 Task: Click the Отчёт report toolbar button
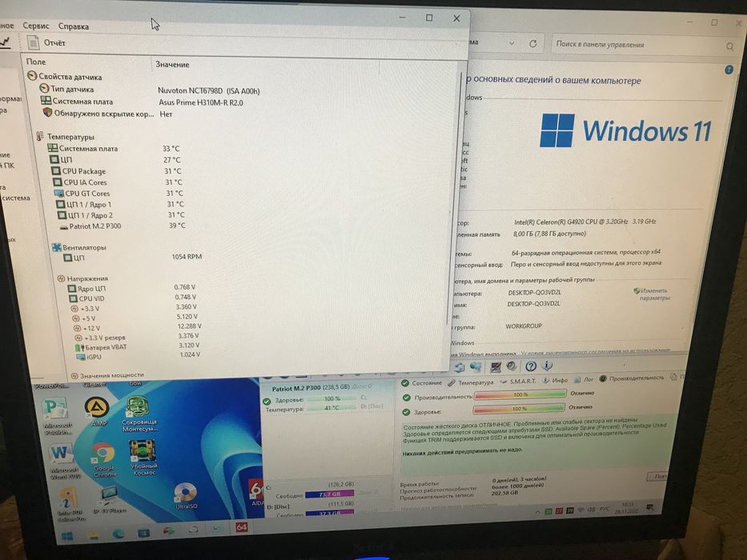tap(46, 43)
